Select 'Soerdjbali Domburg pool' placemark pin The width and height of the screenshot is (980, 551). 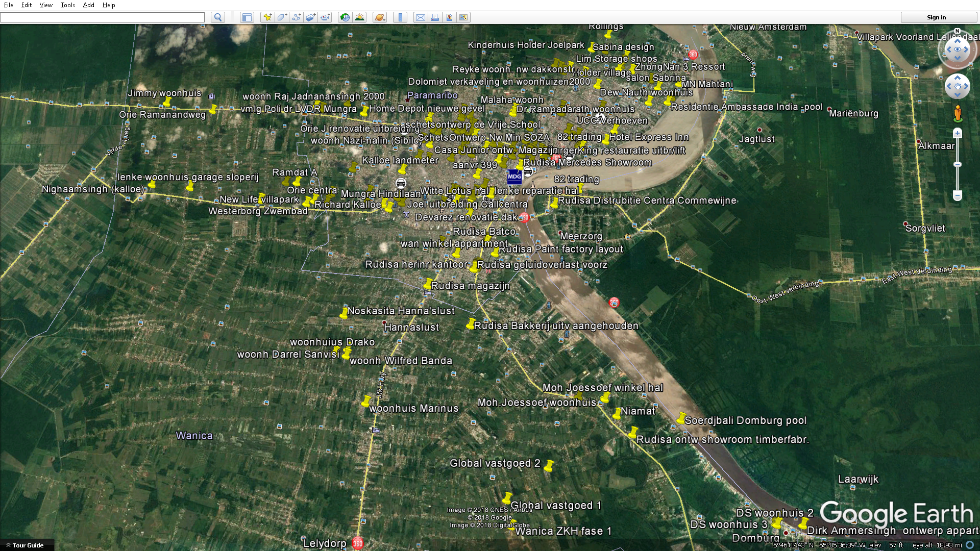tap(681, 418)
